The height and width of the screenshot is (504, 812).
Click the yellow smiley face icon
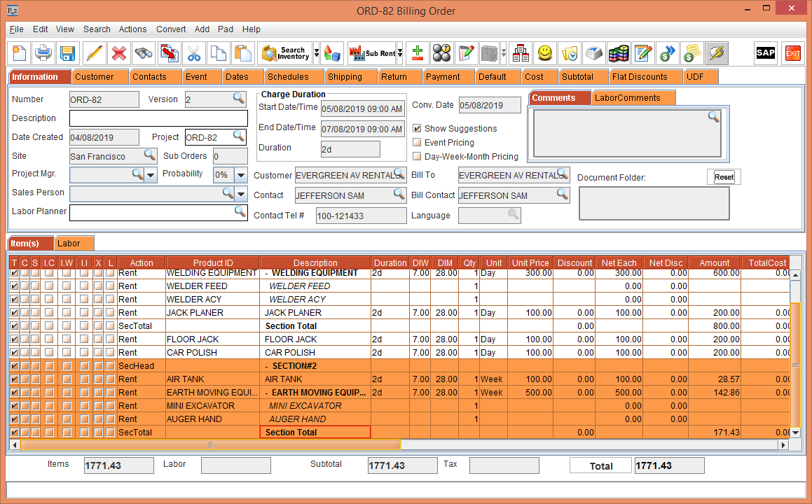point(544,53)
